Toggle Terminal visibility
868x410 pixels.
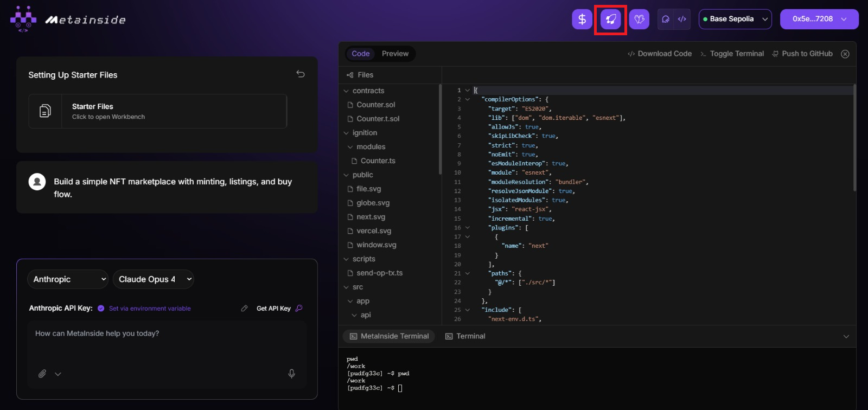732,54
